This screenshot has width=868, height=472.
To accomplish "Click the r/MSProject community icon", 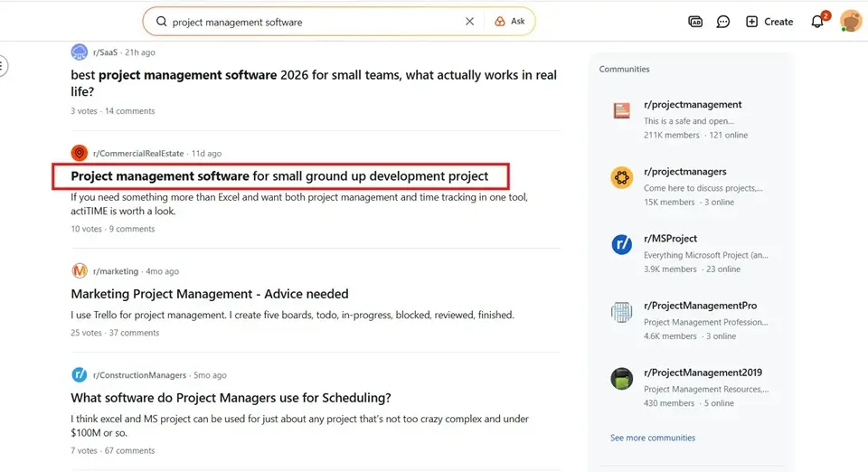I will tap(622, 244).
